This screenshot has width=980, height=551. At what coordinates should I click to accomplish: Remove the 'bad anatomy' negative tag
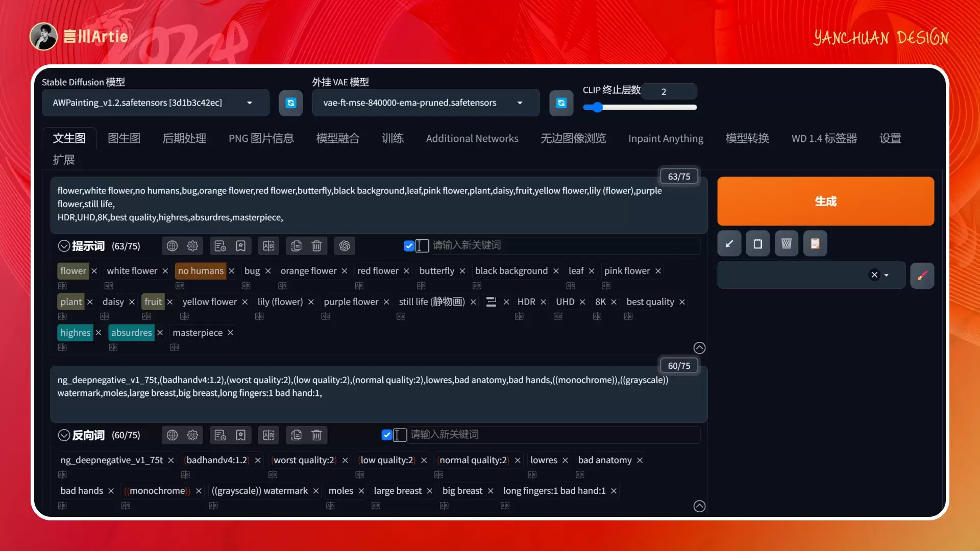tap(640, 460)
